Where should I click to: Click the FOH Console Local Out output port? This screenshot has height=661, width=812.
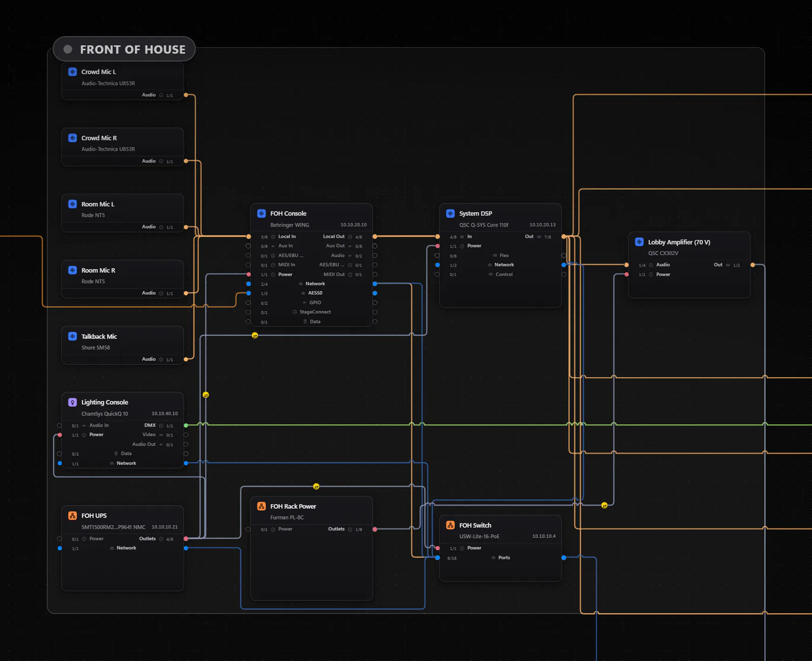click(375, 236)
